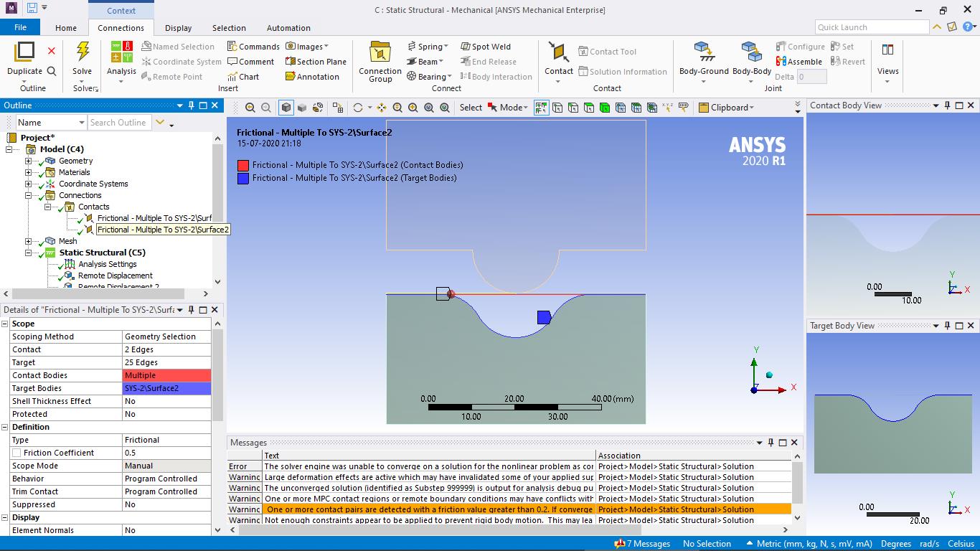Expand the Materials tree node
980x551 pixels.
pyautogui.click(x=29, y=172)
